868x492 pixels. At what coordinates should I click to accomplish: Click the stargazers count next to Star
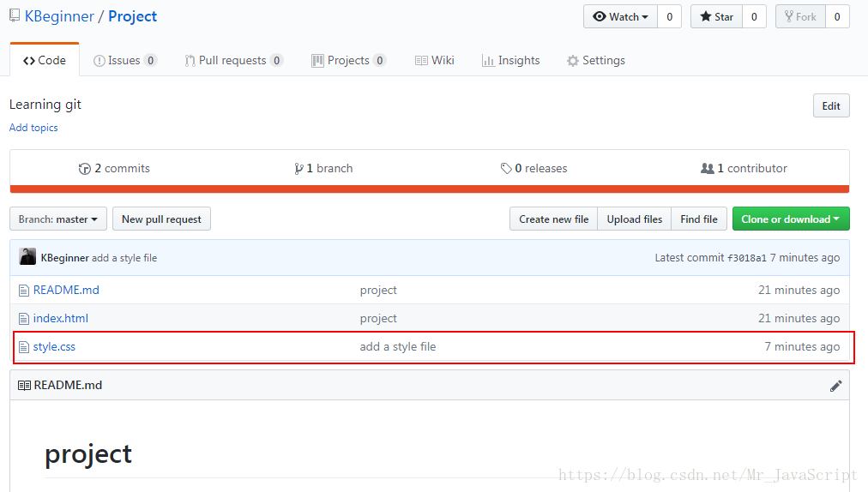(754, 16)
